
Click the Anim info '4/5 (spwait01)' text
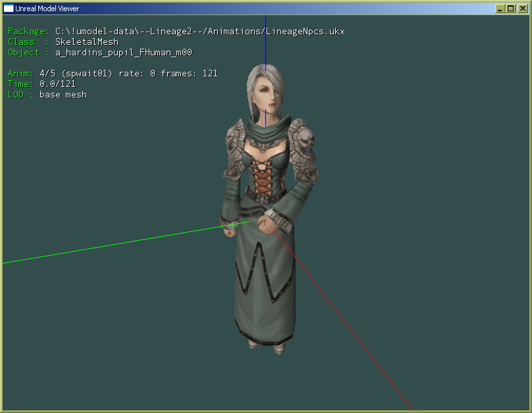pyautogui.click(x=76, y=74)
